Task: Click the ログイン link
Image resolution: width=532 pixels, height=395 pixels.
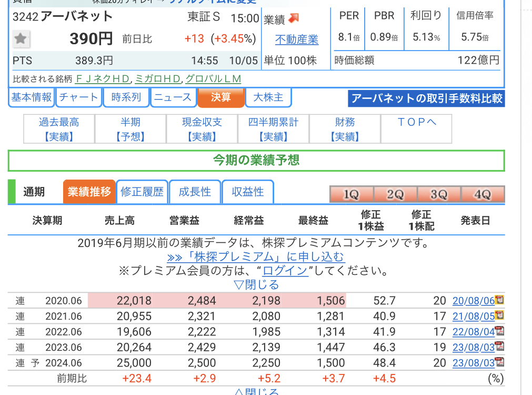Action: tap(285, 271)
